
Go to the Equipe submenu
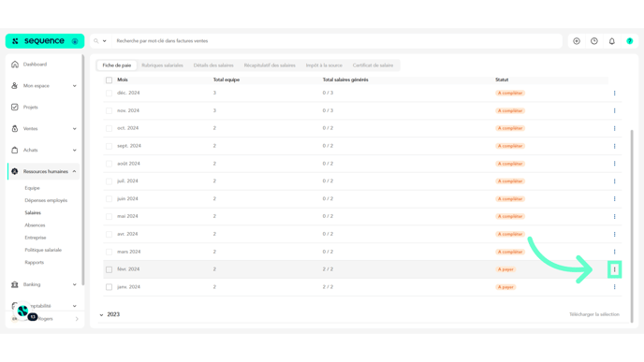[x=32, y=188]
